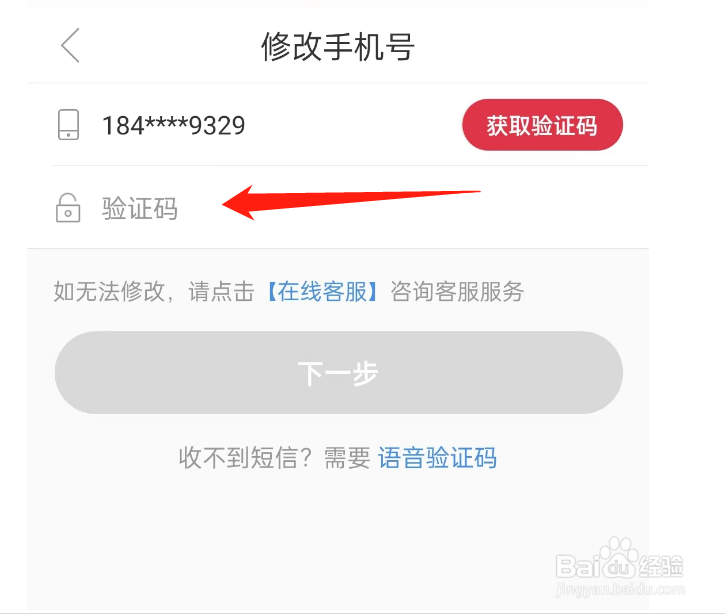Request 语音验证码 via the blue link
This screenshot has height=614, width=725.
[437, 458]
